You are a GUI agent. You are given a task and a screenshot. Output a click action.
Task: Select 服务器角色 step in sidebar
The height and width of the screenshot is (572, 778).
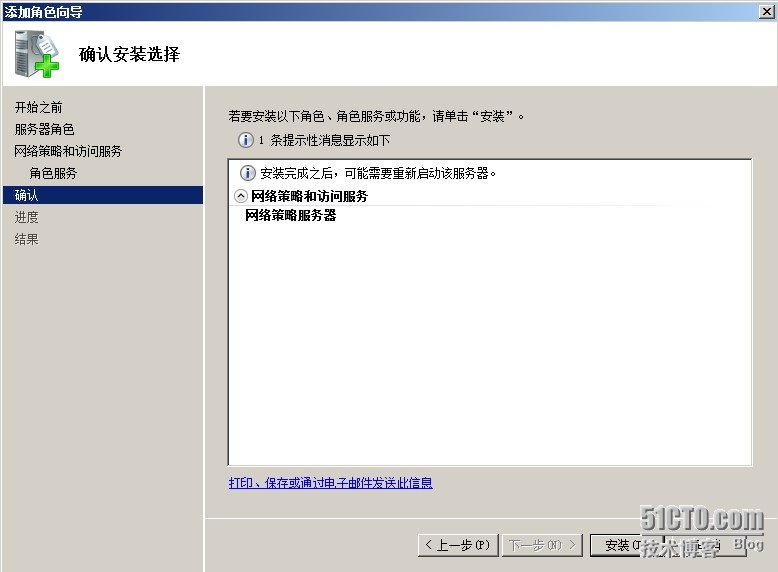[44, 129]
